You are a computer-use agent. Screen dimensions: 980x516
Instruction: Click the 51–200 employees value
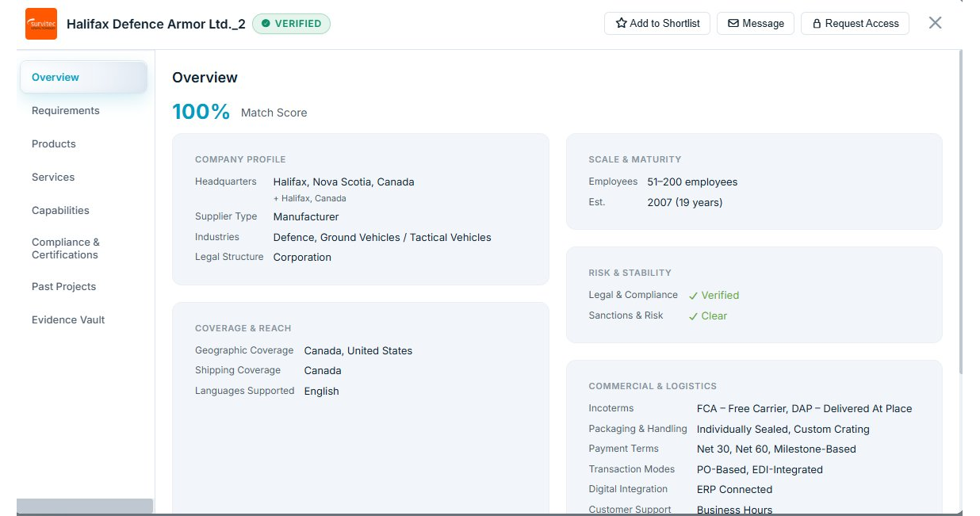coord(692,182)
